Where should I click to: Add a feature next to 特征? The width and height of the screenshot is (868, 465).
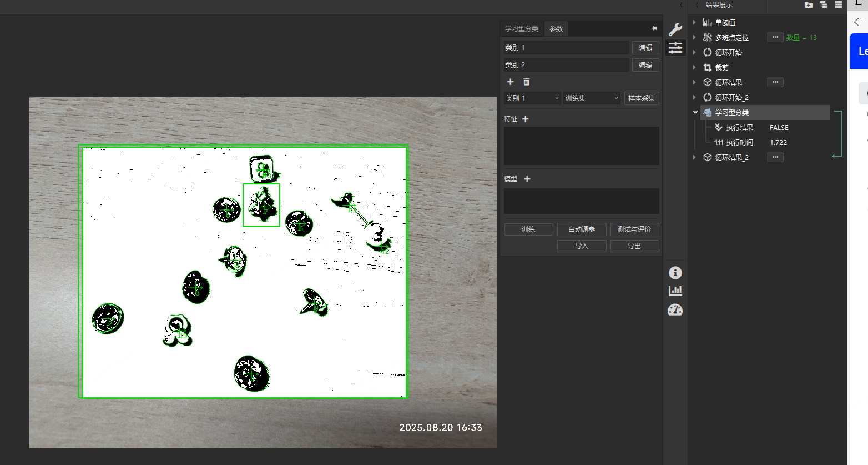(x=526, y=119)
